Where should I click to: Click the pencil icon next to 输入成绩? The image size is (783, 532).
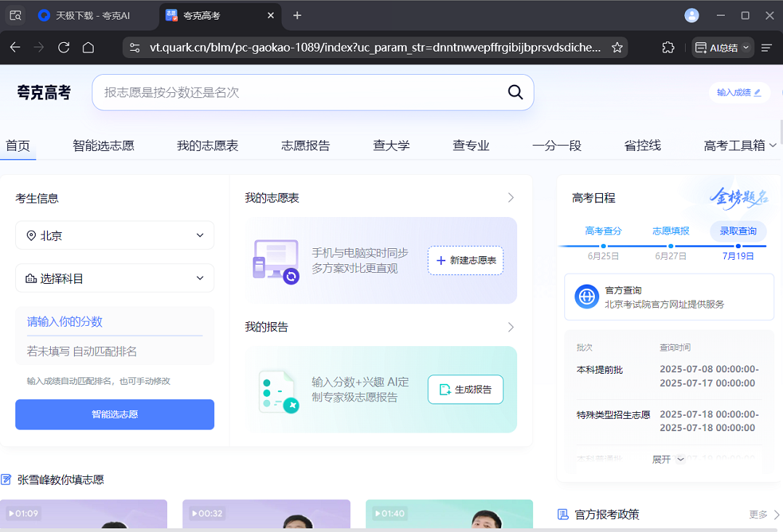pos(758,92)
